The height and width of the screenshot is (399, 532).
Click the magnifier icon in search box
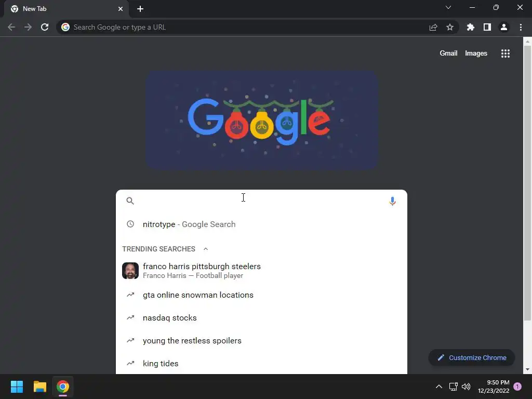tap(130, 201)
